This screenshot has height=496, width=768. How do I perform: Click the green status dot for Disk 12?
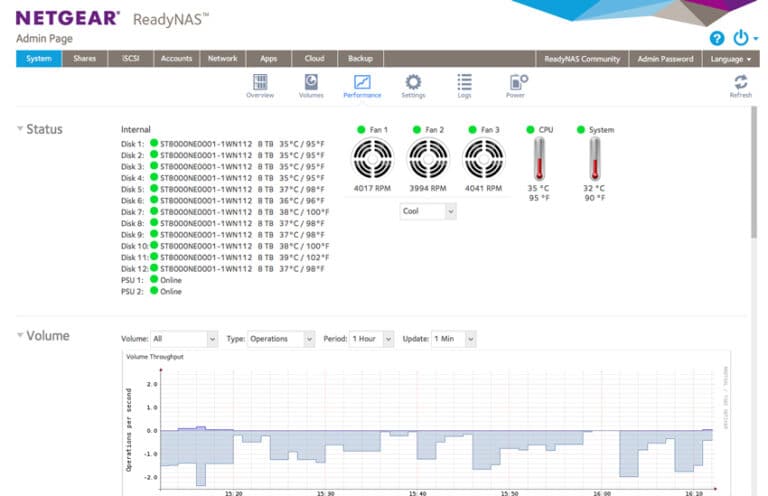click(x=154, y=268)
